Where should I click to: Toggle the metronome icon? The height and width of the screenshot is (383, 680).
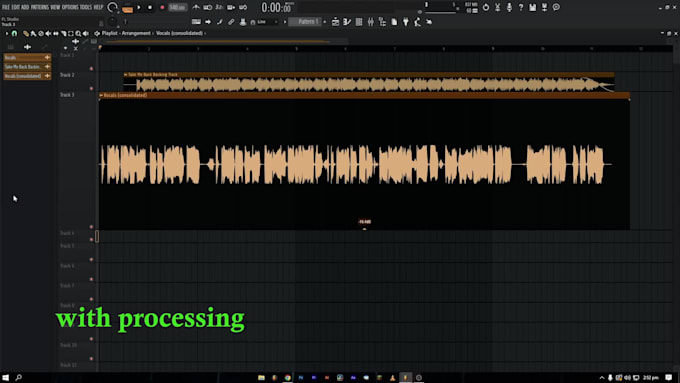(196, 7)
